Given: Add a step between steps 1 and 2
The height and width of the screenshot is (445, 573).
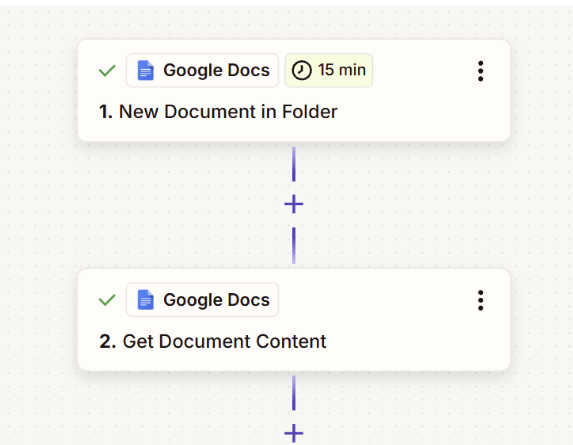Looking at the screenshot, I should click(x=294, y=204).
